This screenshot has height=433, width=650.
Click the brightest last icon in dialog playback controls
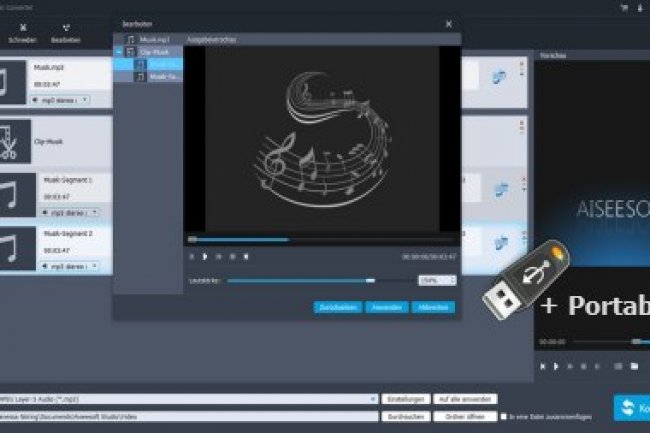pos(246,257)
